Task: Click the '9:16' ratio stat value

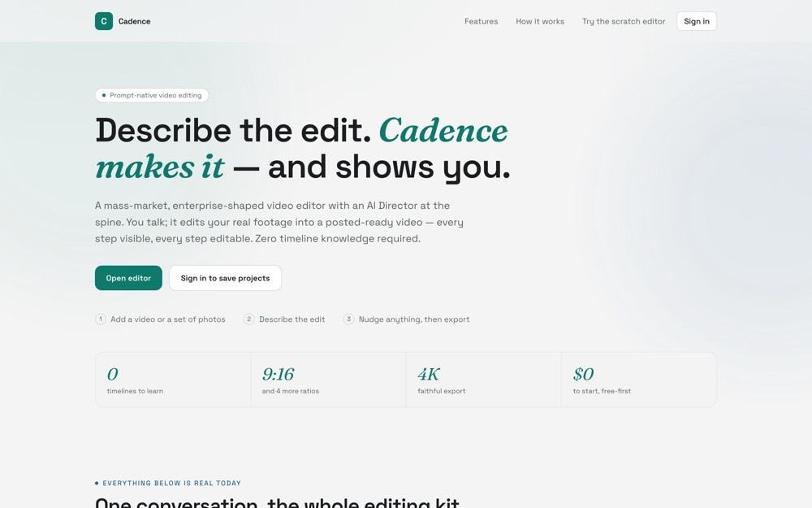Action: tap(278, 374)
